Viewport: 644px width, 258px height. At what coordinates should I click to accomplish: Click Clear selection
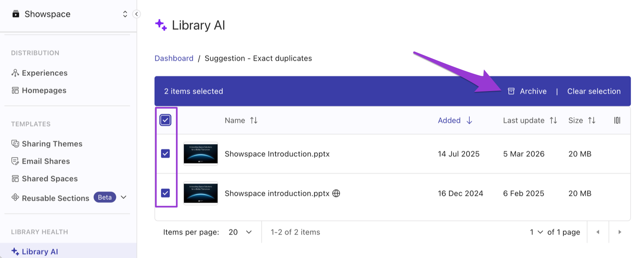(594, 91)
